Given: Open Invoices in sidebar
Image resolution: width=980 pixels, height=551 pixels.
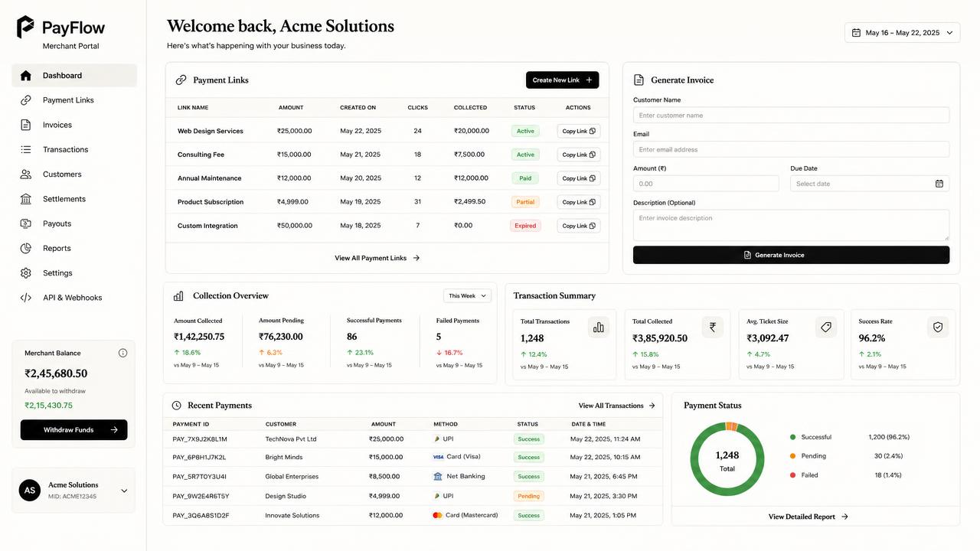Looking at the screenshot, I should [74, 125].
